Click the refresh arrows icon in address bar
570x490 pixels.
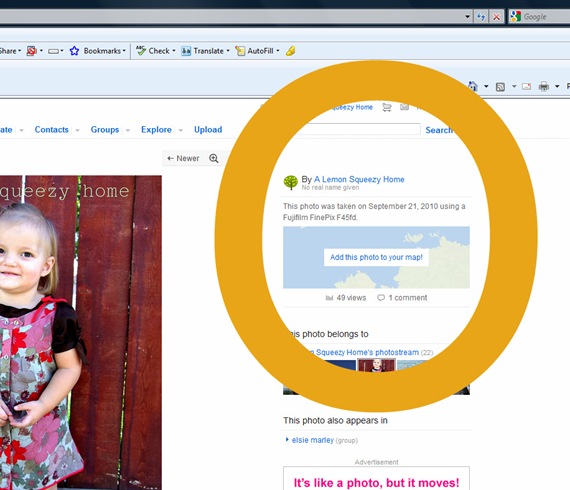pos(481,17)
